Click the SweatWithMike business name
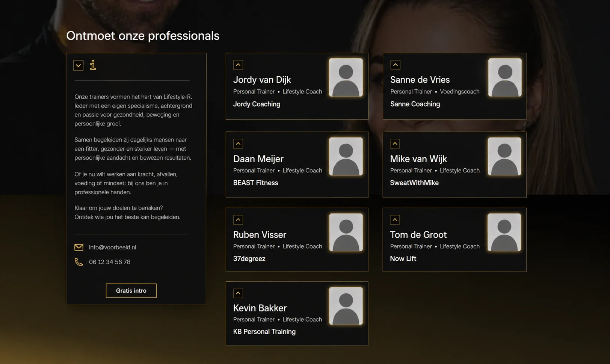610x364 pixels. pyautogui.click(x=414, y=183)
